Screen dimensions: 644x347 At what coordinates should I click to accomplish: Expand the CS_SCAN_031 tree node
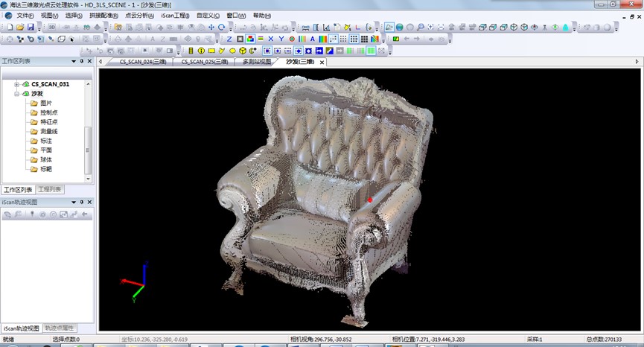point(16,84)
